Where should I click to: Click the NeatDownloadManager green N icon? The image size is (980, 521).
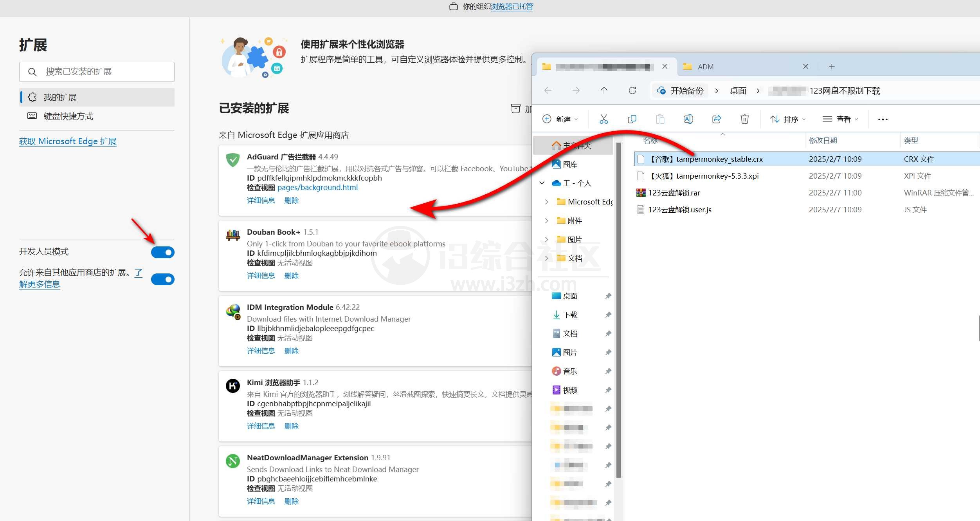[x=233, y=461]
